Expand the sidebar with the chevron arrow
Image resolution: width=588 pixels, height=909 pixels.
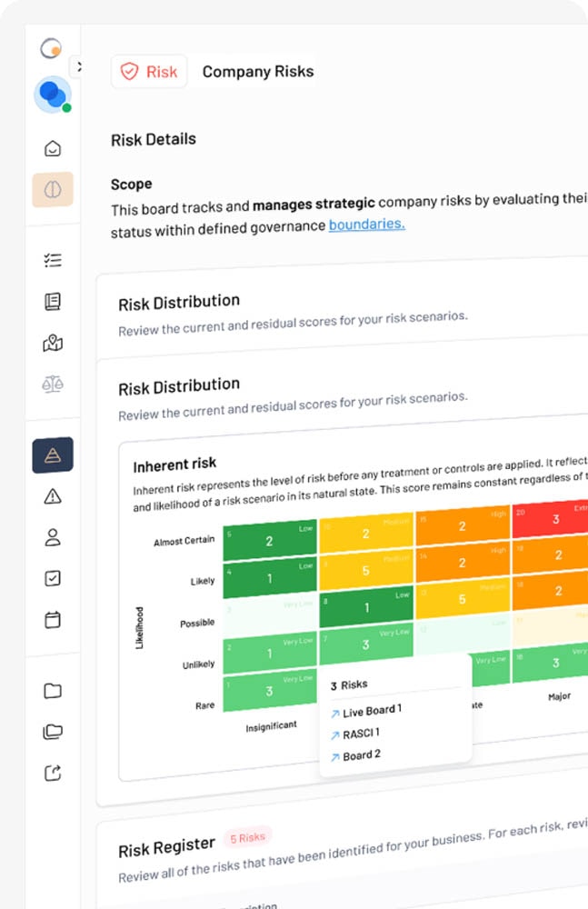coord(78,66)
